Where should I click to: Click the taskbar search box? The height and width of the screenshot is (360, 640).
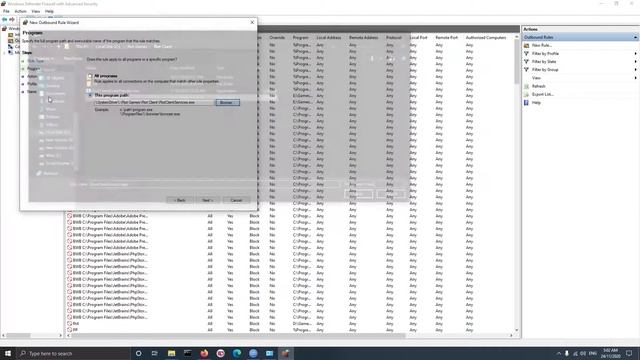pos(73,353)
